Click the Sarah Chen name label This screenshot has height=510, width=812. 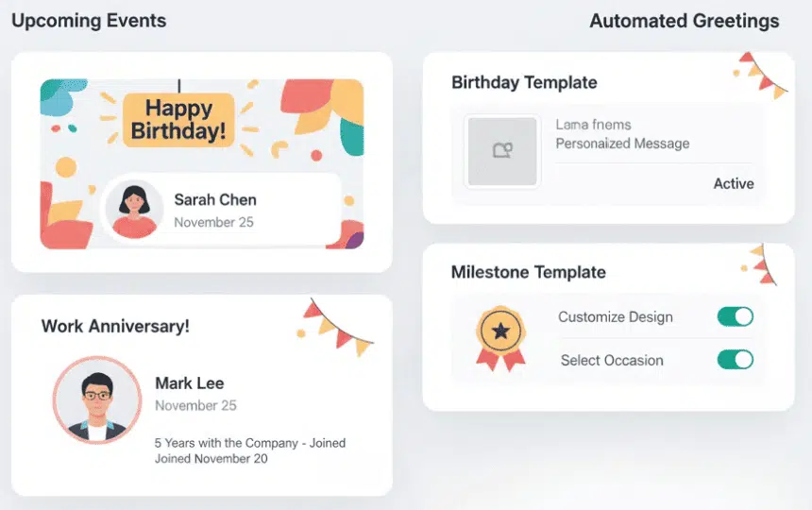[x=215, y=199]
